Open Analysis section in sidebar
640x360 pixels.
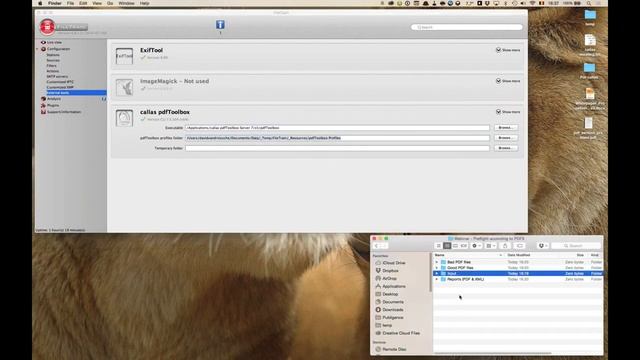53,99
